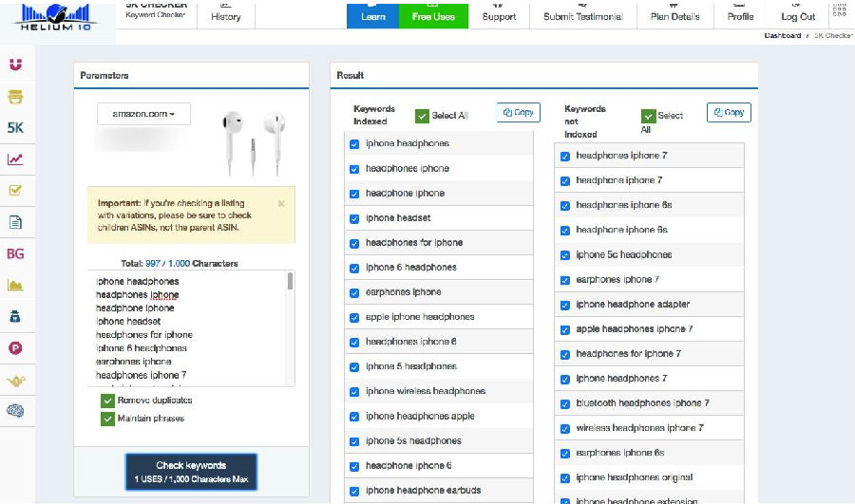855x504 pixels.
Task: Close the yellow Important notice
Action: (x=281, y=203)
